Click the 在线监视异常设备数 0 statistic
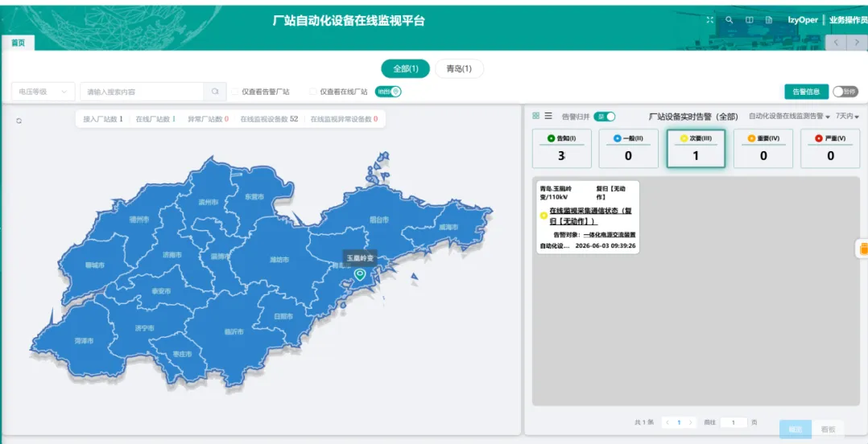The image size is (868, 444). [345, 119]
